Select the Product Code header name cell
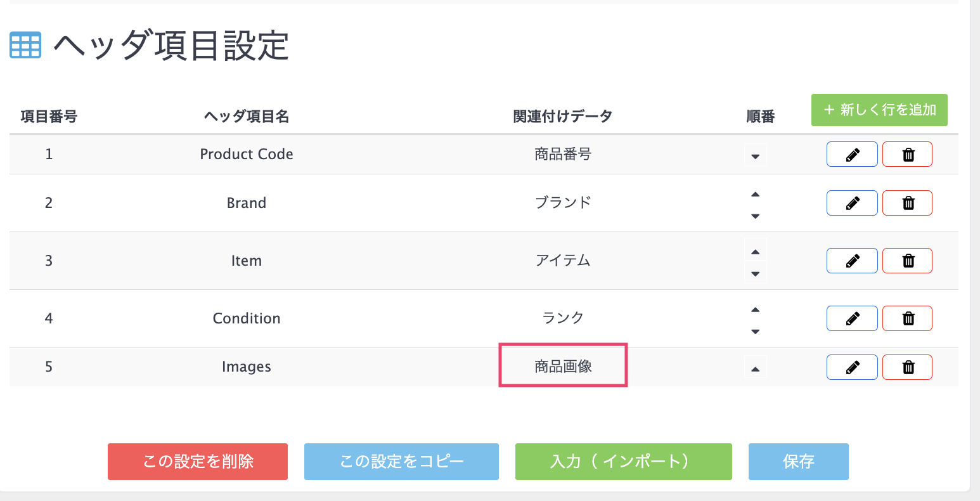Image resolution: width=980 pixels, height=501 pixels. tap(247, 154)
